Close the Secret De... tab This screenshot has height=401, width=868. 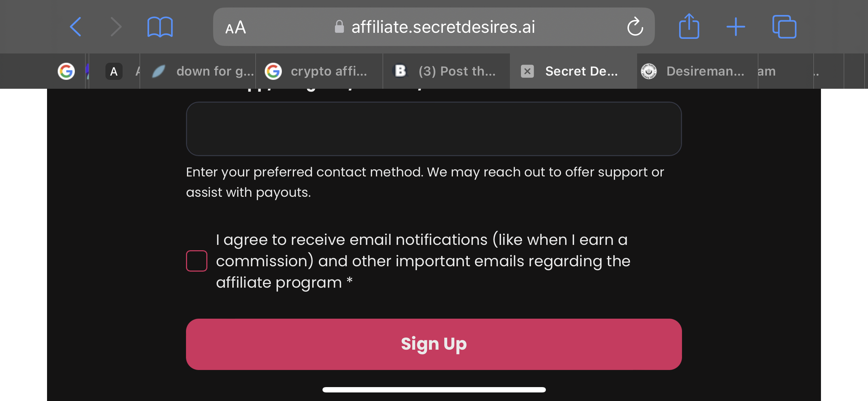coord(527,71)
